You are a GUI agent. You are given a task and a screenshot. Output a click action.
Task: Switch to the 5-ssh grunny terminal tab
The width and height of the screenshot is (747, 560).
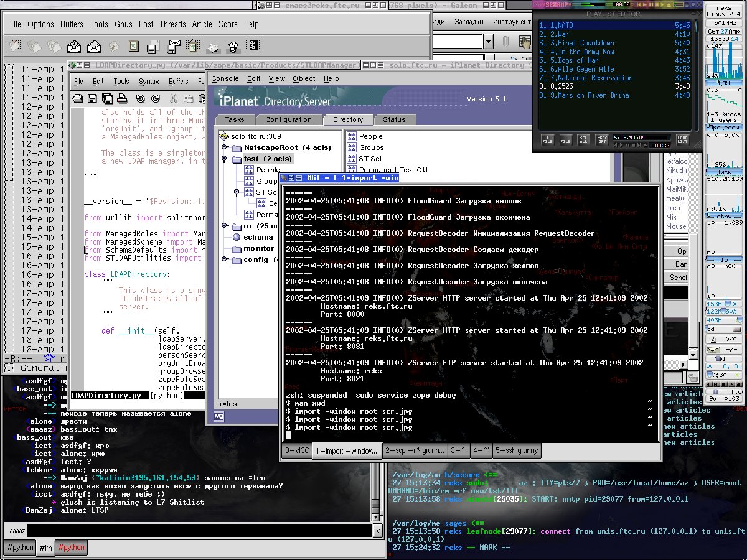point(516,450)
